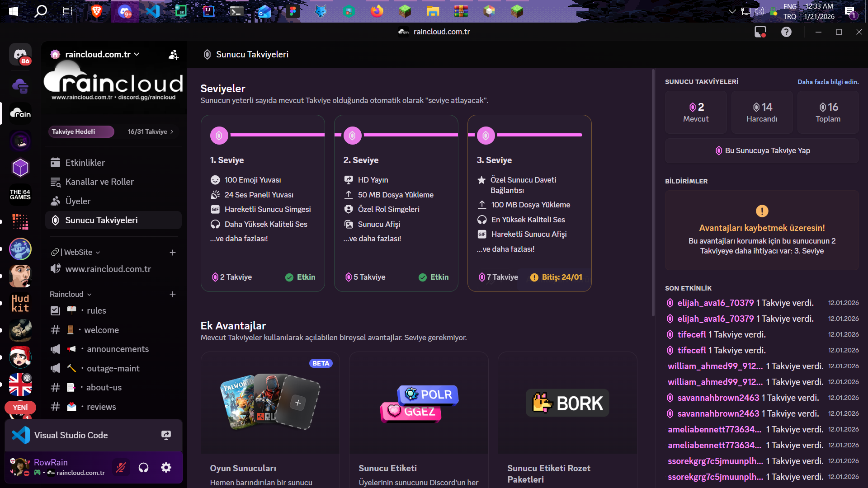Collapse the WebSite category

click(75, 252)
